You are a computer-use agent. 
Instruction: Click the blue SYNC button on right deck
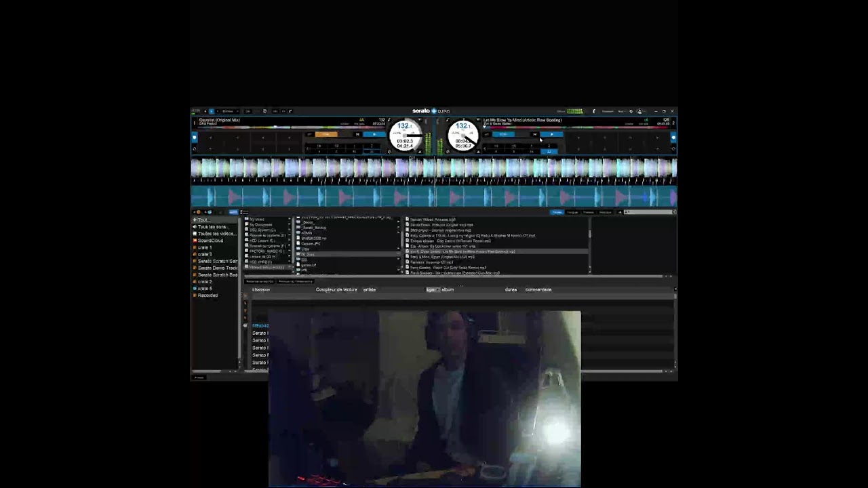[504, 134]
